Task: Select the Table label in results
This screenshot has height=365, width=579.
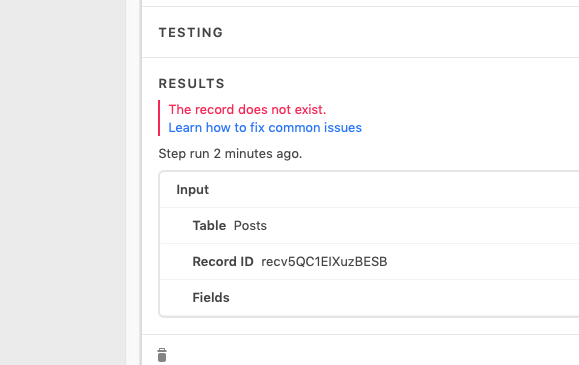Action: pyautogui.click(x=209, y=225)
